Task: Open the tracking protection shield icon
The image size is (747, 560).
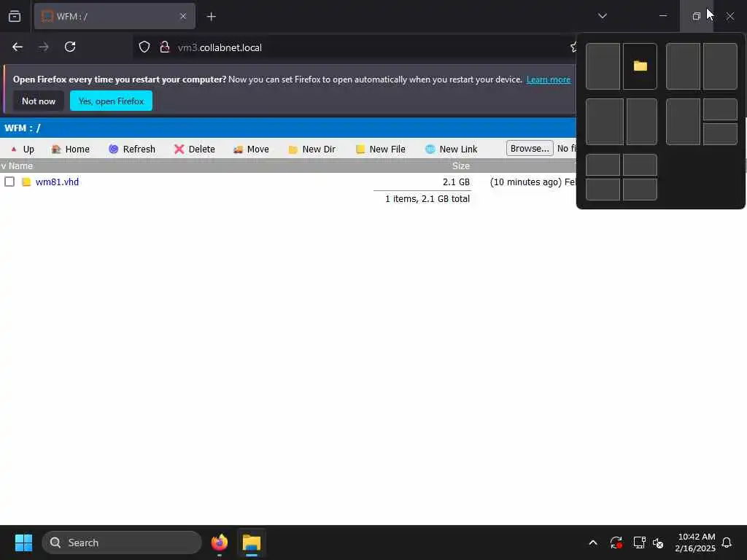Action: coord(144,47)
